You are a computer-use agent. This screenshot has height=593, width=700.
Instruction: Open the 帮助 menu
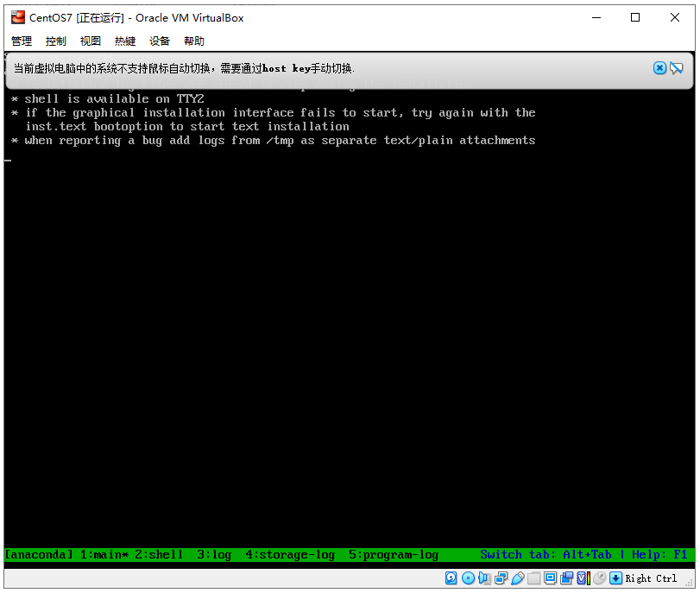pos(194,41)
